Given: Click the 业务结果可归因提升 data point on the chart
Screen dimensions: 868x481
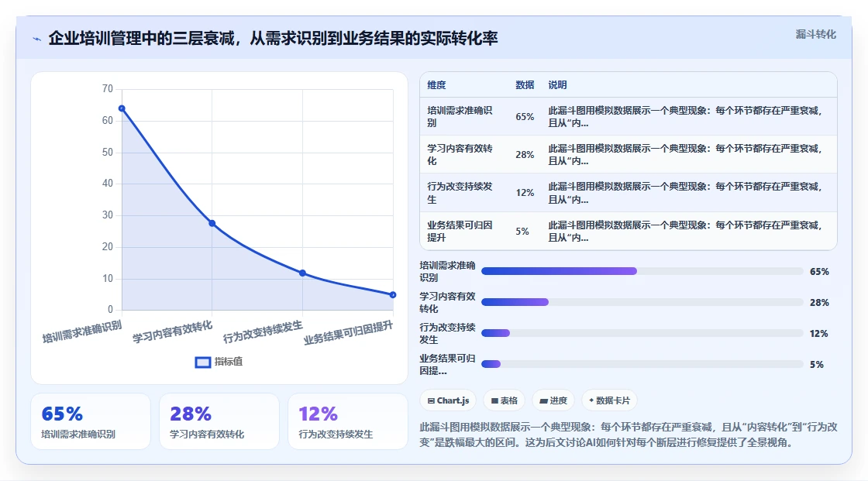Looking at the screenshot, I should pos(393,295).
